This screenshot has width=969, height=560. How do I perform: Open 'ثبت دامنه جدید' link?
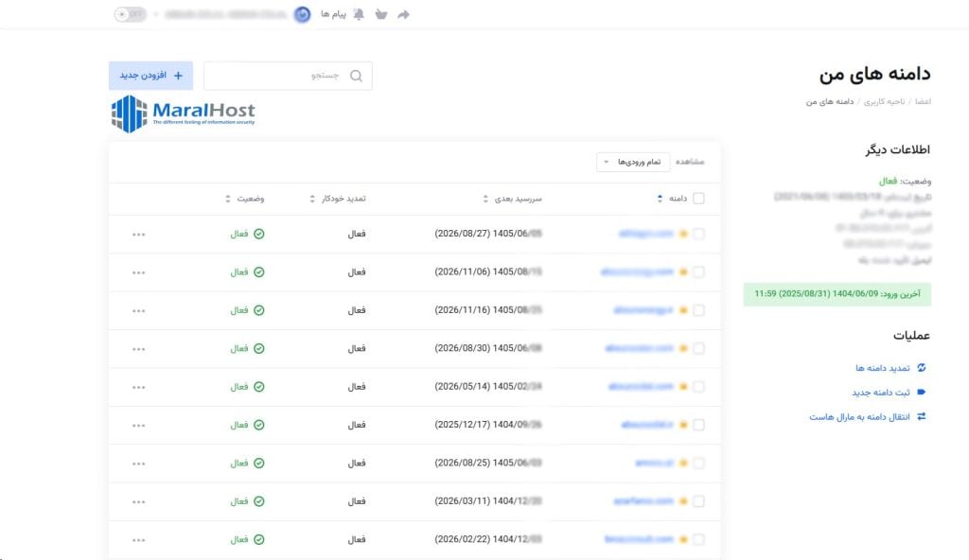(880, 392)
